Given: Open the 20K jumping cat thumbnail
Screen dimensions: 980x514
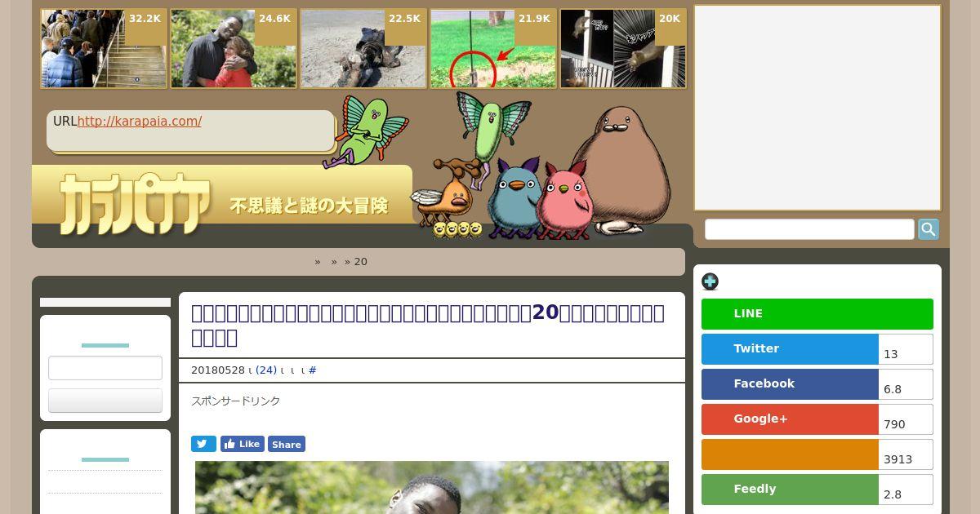Looking at the screenshot, I should 623,49.
